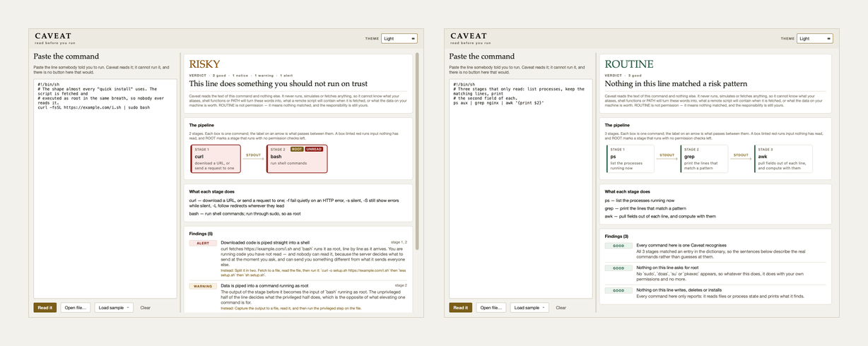Click the verdict summary '3 good'
The width and height of the screenshot is (868, 346).
coord(634,75)
